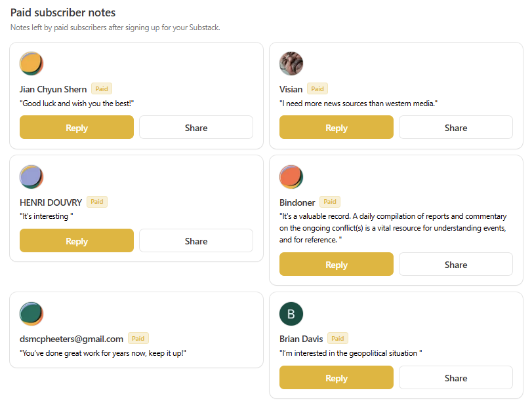
Task: Open dsmcpheeters@gmail.com subscriber name
Action: click(x=72, y=339)
